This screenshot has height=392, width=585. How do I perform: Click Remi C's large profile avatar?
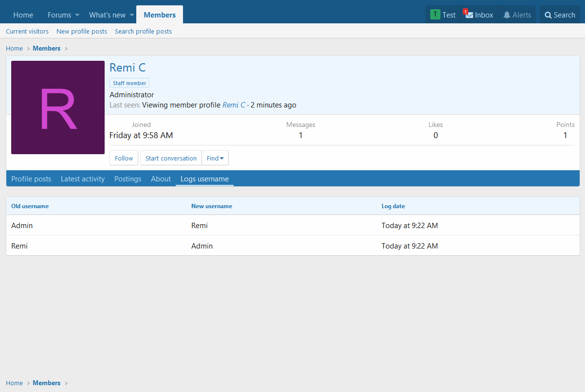tap(58, 107)
